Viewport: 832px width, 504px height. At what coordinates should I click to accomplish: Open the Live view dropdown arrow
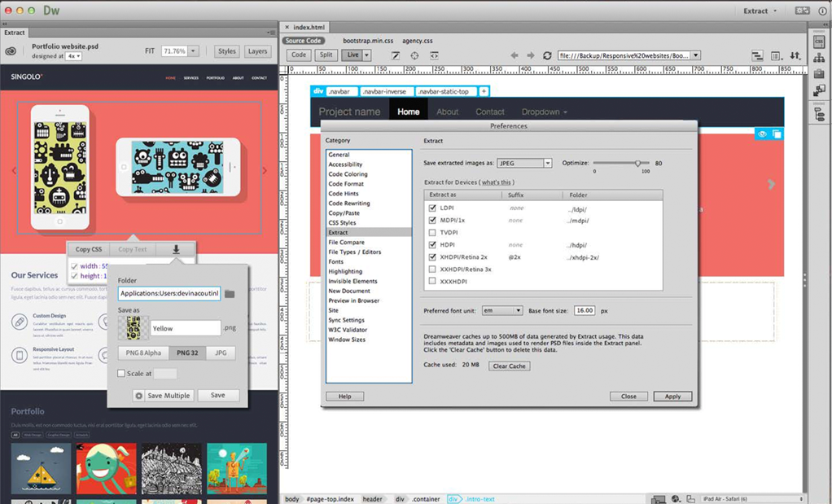pos(366,55)
